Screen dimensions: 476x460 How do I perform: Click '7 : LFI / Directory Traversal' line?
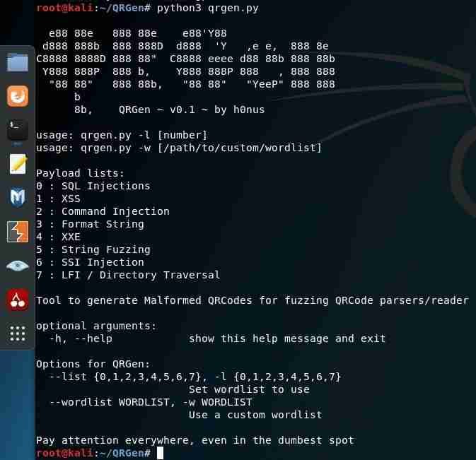(x=128, y=275)
